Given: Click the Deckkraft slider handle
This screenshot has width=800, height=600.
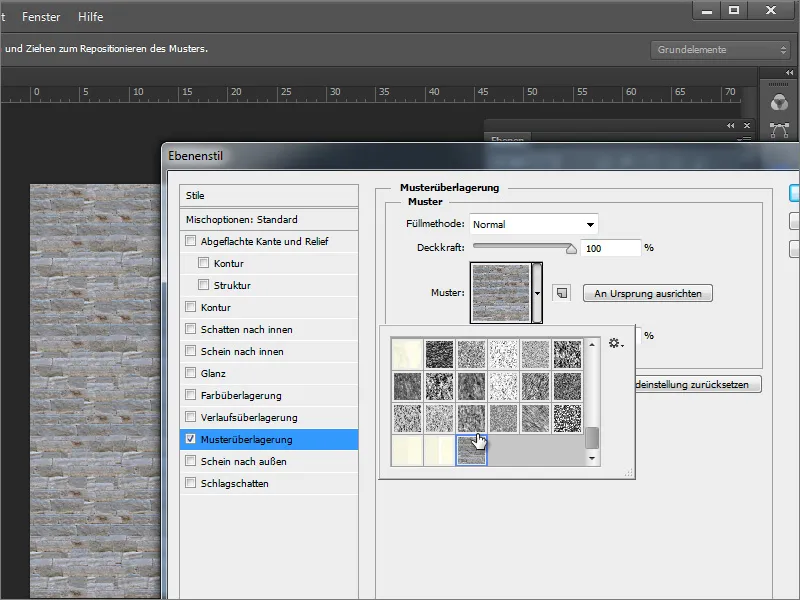Looking at the screenshot, I should click(571, 248).
